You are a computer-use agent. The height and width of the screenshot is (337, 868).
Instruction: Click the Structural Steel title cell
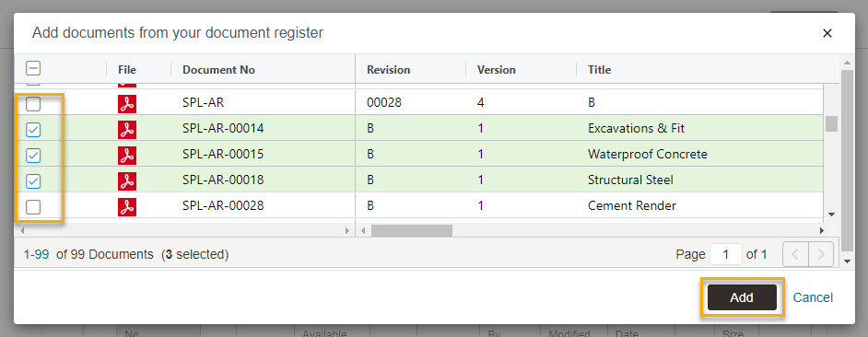tap(630, 180)
